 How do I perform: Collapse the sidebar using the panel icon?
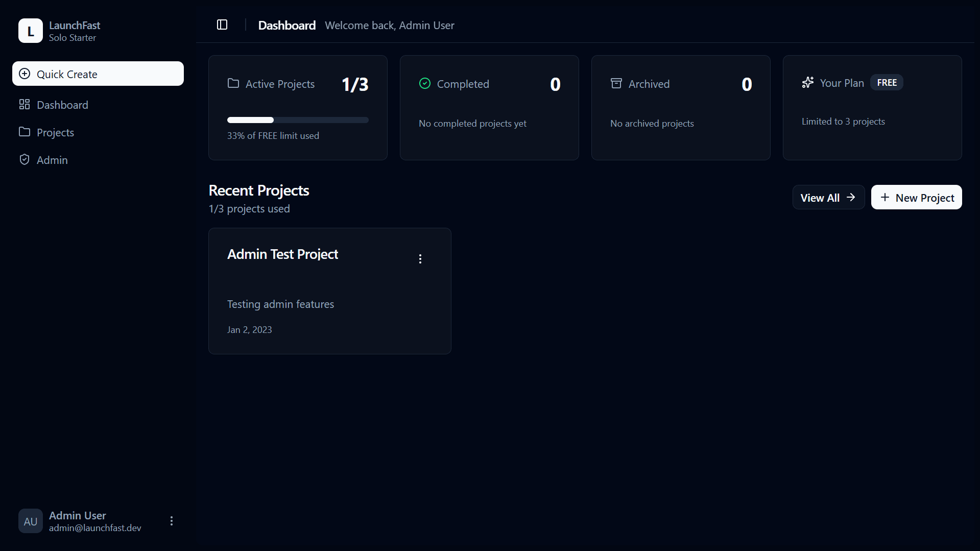(222, 24)
